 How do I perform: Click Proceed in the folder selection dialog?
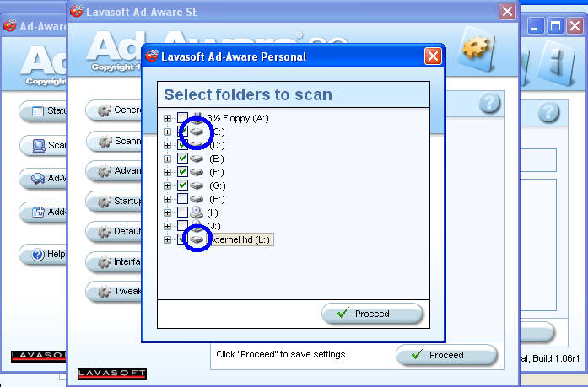[x=372, y=314]
